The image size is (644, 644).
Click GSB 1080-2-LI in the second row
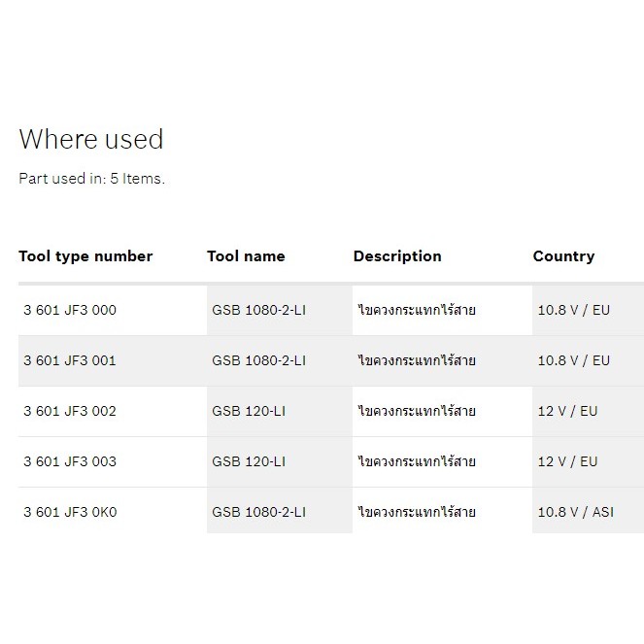[258, 360]
